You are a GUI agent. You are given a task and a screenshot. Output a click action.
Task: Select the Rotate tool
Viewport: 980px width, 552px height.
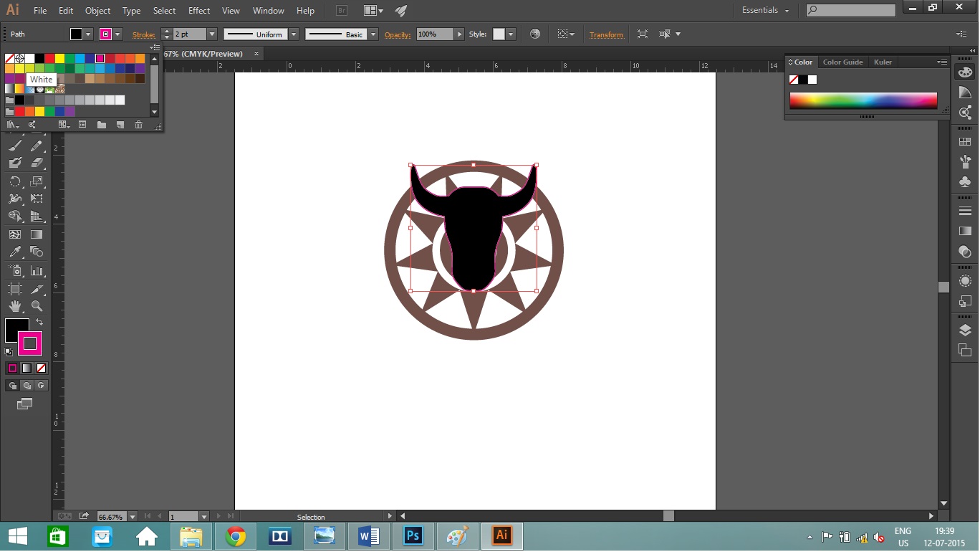[x=15, y=181]
